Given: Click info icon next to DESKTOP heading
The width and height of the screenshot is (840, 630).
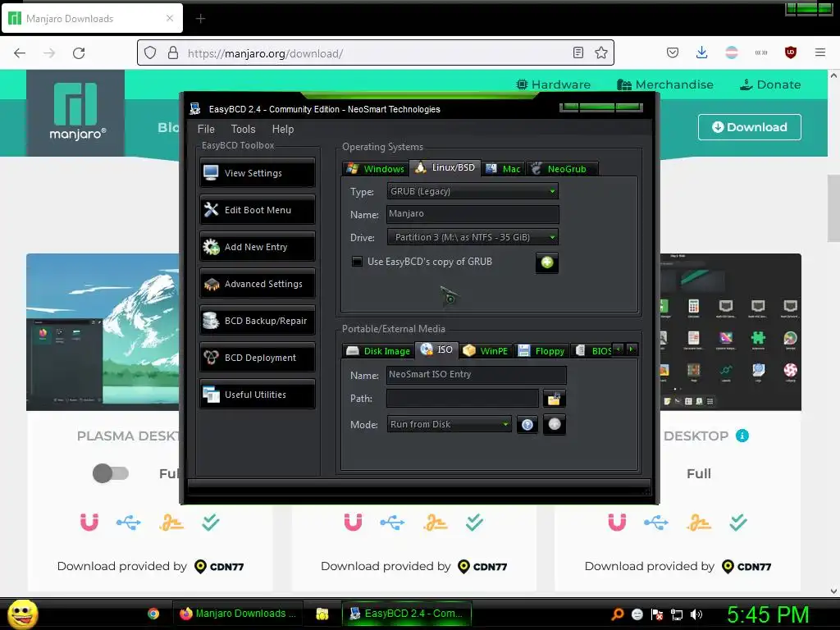Looking at the screenshot, I should click(742, 436).
